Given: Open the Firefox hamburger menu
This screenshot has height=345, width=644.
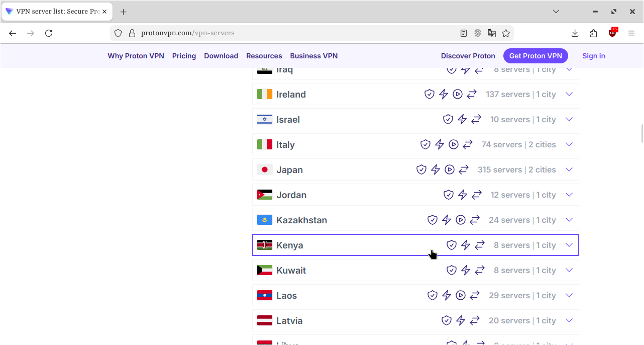Looking at the screenshot, I should point(631,33).
